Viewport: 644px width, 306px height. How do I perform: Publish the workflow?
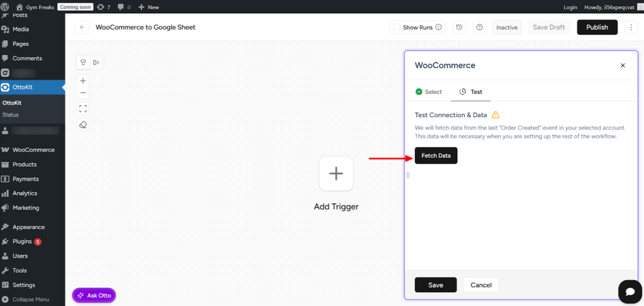[597, 27]
